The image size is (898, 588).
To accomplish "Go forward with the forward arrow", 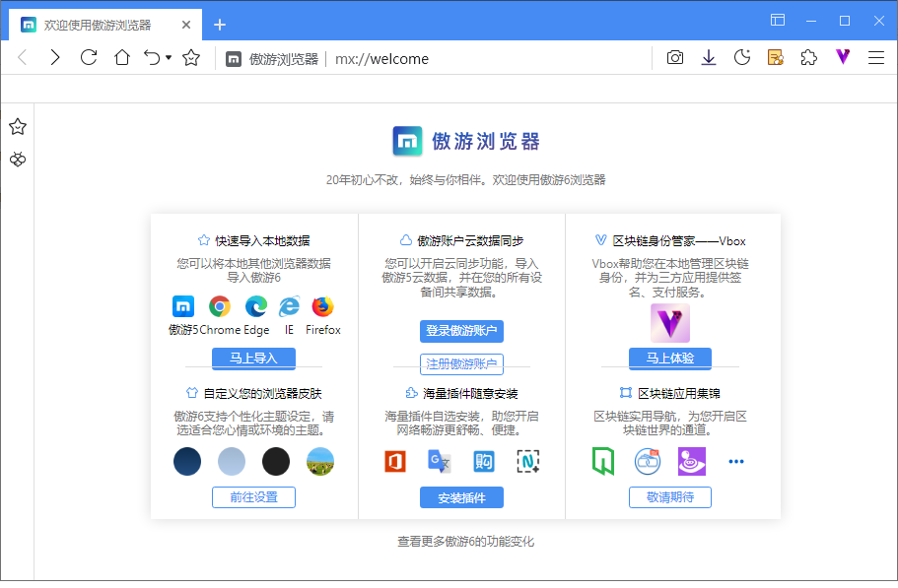I will (55, 58).
